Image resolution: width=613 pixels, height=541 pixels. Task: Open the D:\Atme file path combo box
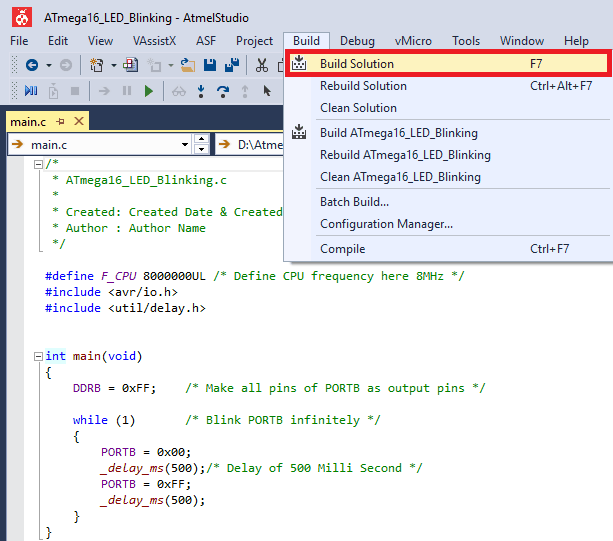coord(250,145)
